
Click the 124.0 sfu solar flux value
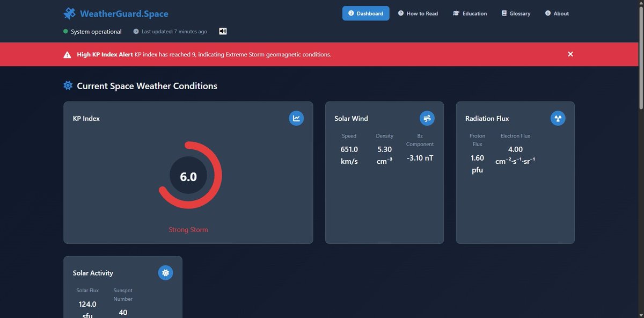[87, 309]
